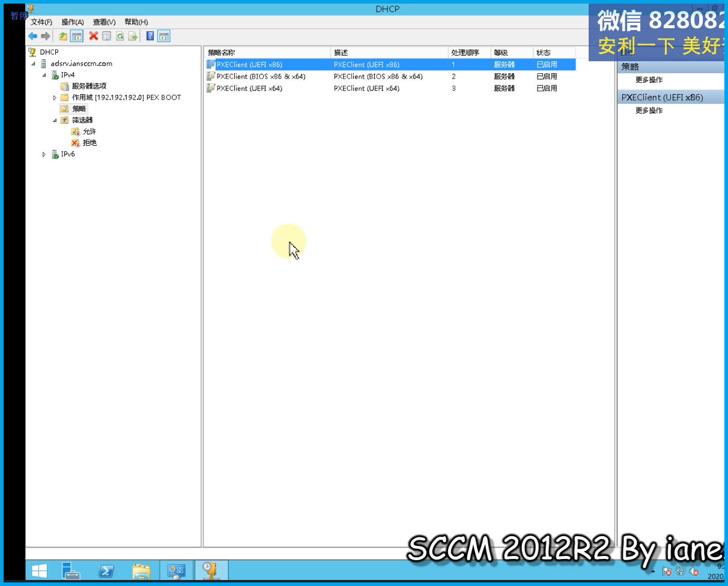Click 服务器 level of PXEClient (BIOS x86 & x64)
The height and width of the screenshot is (586, 728).
pos(505,76)
